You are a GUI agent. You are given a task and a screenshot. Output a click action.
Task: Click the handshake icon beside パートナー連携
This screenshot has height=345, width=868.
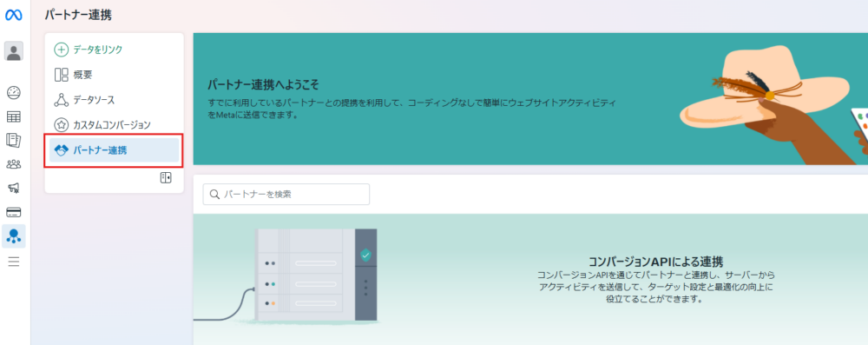coord(61,149)
